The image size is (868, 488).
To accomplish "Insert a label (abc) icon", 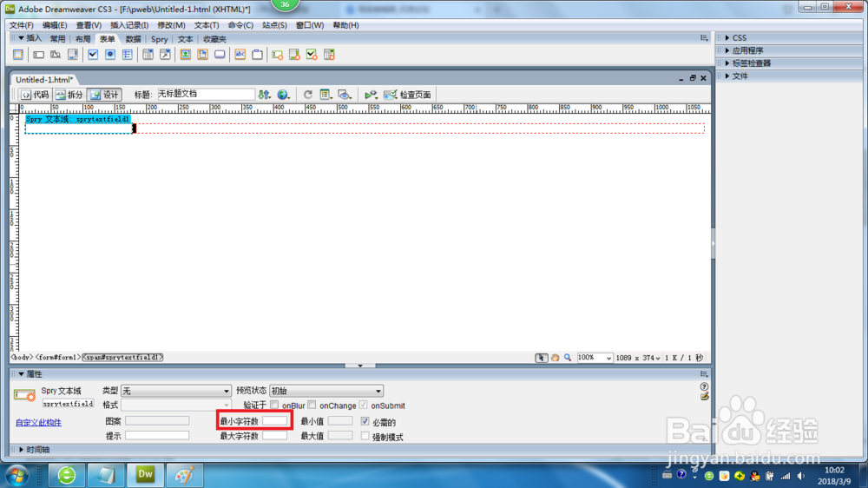I will 240,55.
